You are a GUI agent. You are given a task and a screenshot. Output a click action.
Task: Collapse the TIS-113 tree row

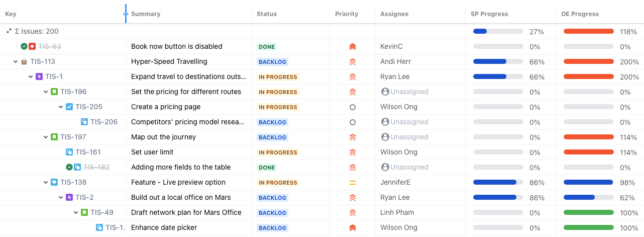pos(16,61)
